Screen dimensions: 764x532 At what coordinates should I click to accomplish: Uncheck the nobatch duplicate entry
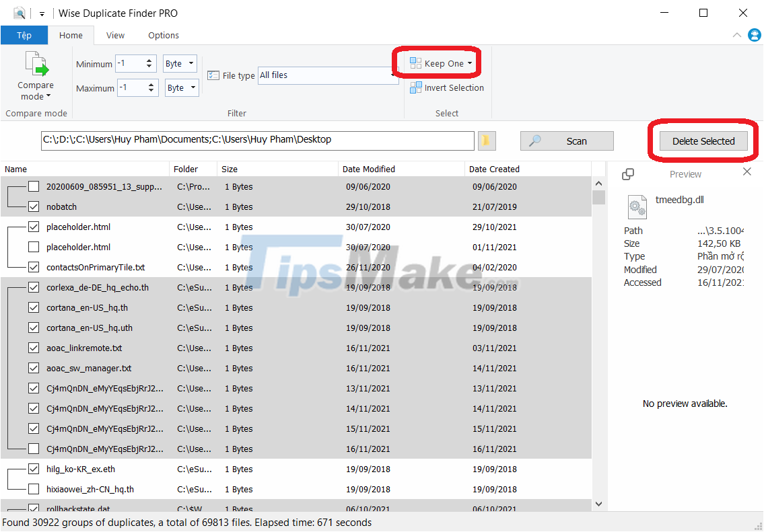34,206
